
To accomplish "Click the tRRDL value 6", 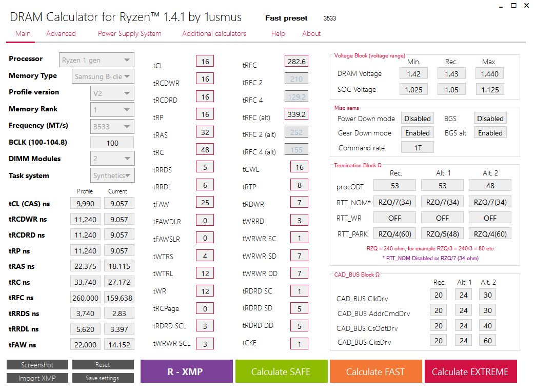I will tap(205, 185).
